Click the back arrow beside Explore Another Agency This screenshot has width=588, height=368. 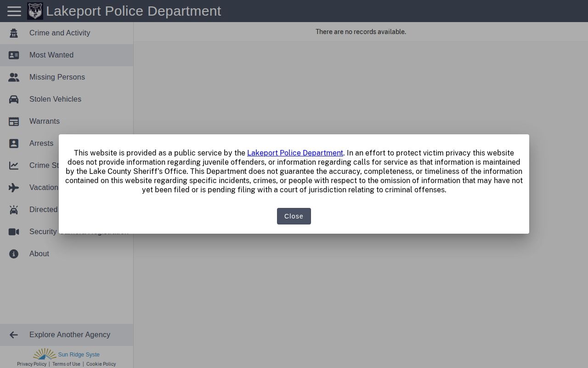(x=14, y=335)
